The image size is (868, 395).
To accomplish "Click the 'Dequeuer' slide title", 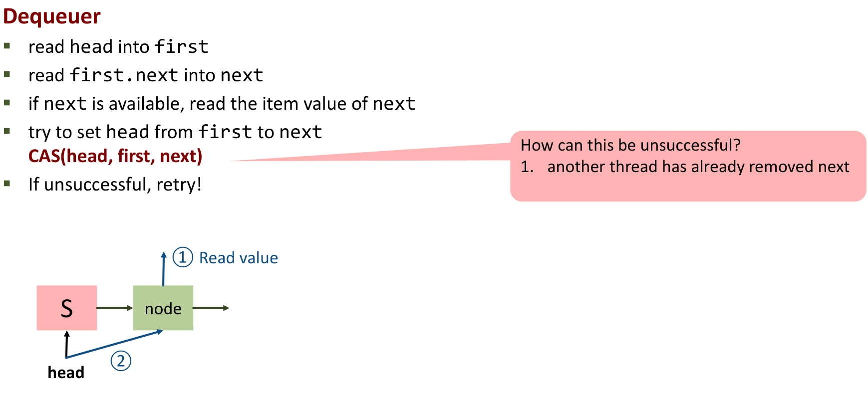I will [x=52, y=16].
